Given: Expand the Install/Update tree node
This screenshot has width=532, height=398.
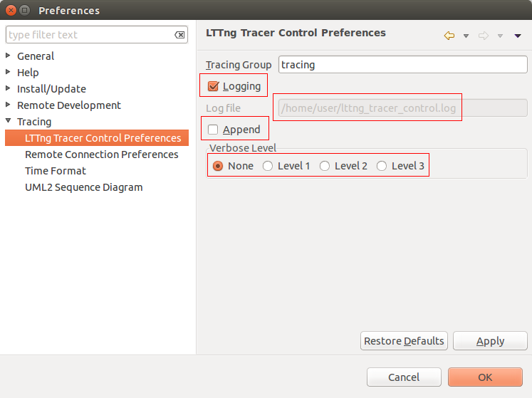Looking at the screenshot, I should click(x=9, y=88).
